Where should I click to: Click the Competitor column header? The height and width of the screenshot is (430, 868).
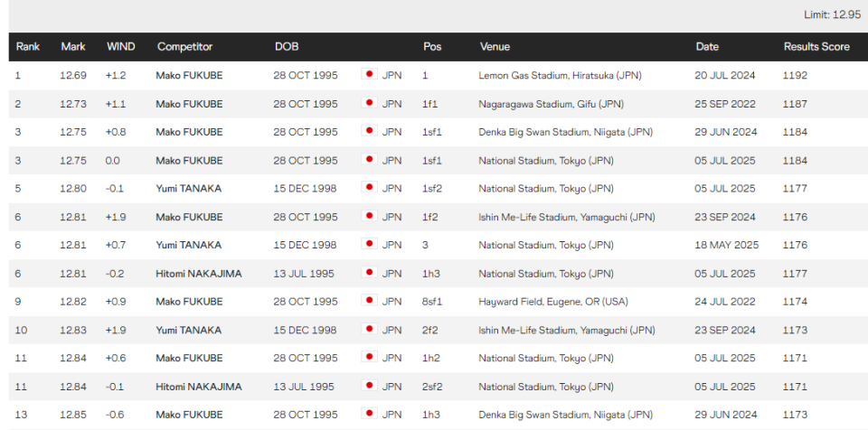[x=184, y=47]
